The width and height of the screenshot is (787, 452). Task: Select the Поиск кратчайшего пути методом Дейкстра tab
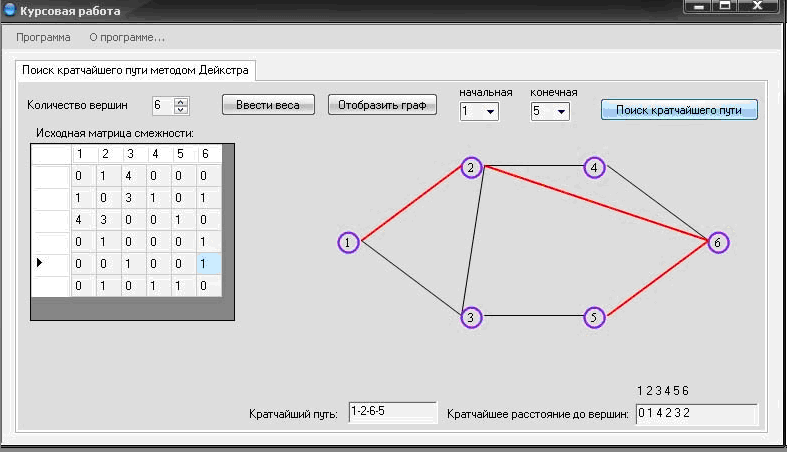pyautogui.click(x=135, y=70)
